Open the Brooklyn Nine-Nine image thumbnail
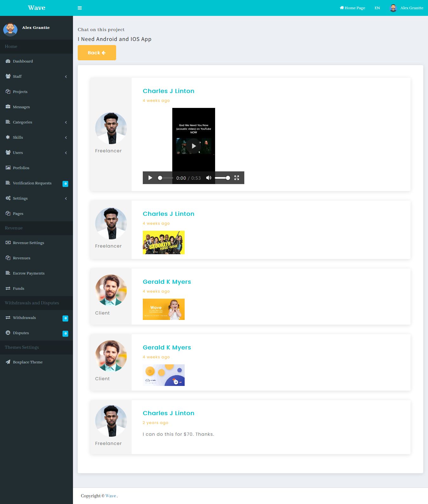The height and width of the screenshot is (504, 428). pos(164,242)
